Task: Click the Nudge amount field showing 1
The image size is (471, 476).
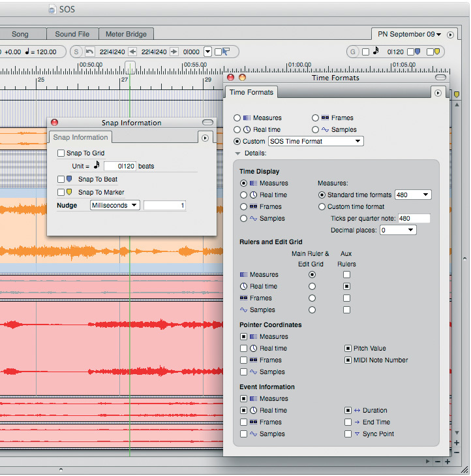Action: point(164,205)
